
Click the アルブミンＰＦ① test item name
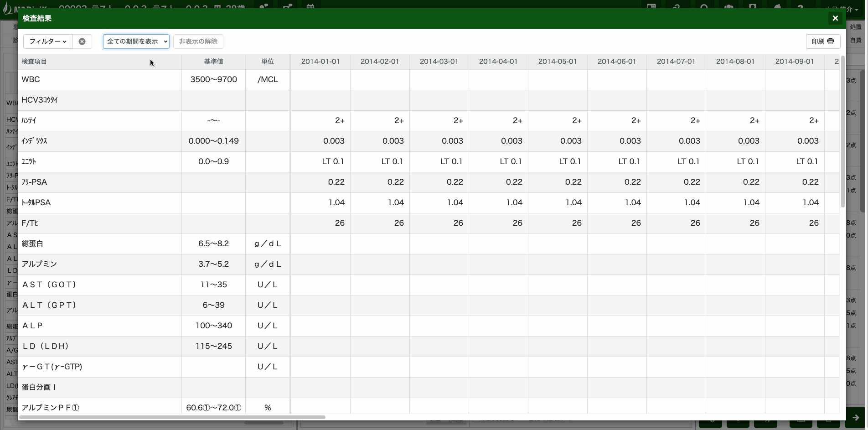50,408
